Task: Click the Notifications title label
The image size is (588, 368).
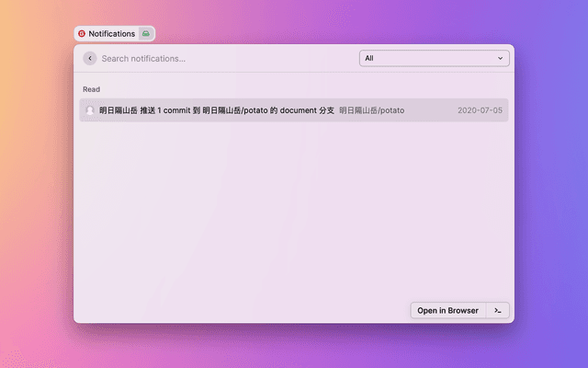Action: tap(111, 33)
